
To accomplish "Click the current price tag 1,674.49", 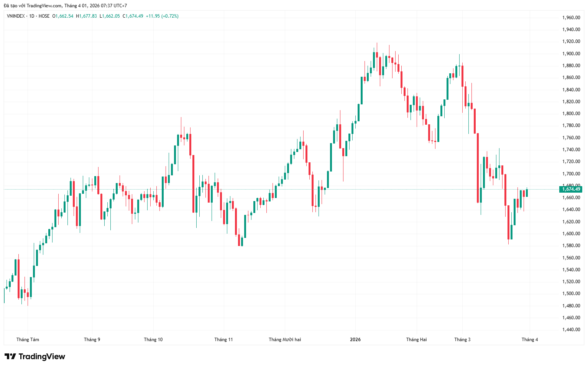I will (571, 189).
